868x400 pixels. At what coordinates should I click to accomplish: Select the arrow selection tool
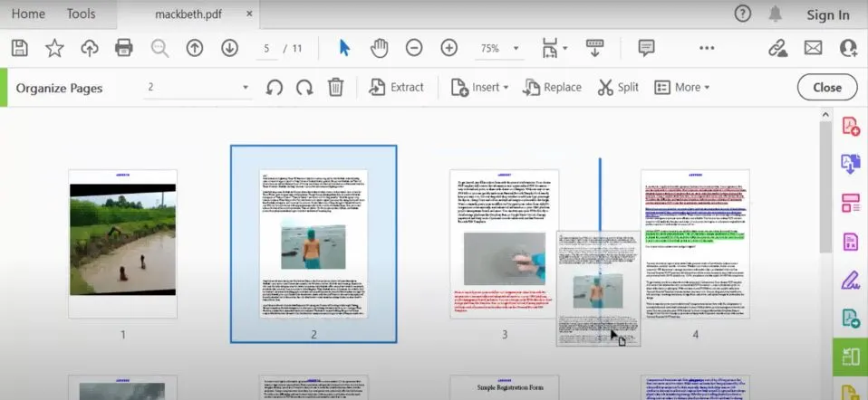click(344, 48)
